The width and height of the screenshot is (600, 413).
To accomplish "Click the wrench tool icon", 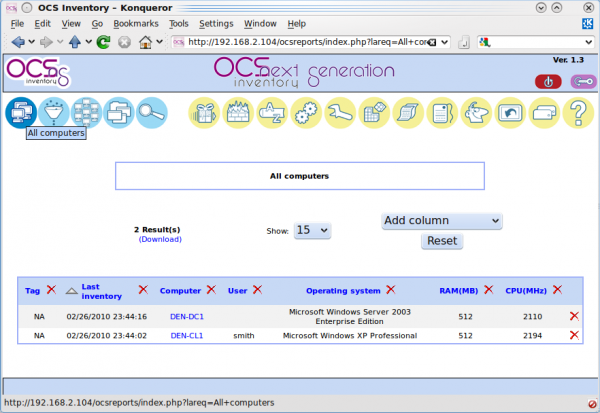I will [340, 113].
